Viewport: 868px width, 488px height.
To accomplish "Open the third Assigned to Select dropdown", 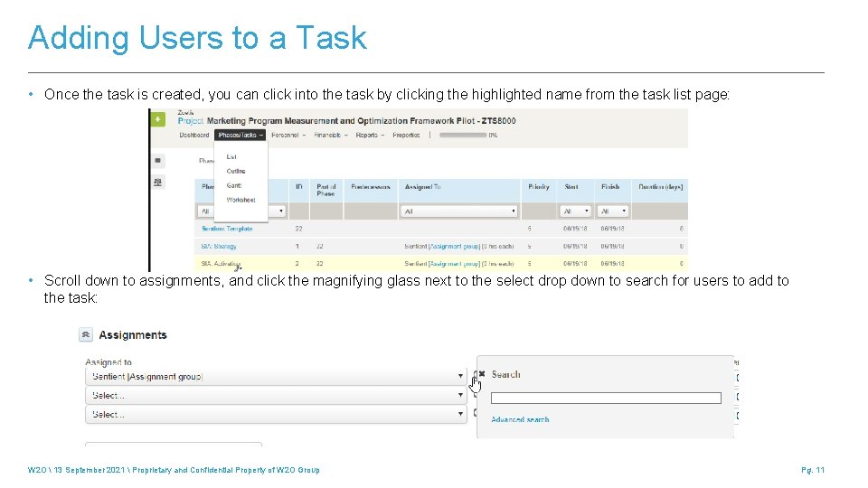I will (x=276, y=414).
